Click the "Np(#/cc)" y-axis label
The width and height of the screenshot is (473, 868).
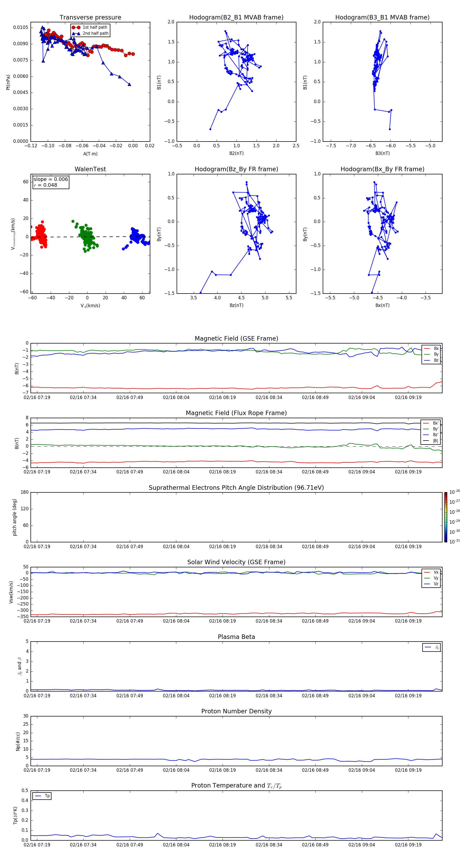point(18,741)
